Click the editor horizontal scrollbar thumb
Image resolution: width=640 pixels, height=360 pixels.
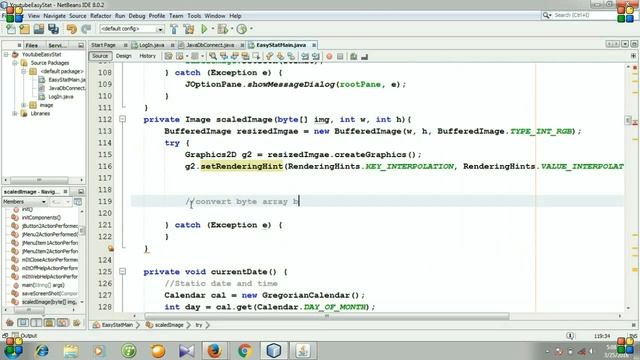[x=327, y=316]
